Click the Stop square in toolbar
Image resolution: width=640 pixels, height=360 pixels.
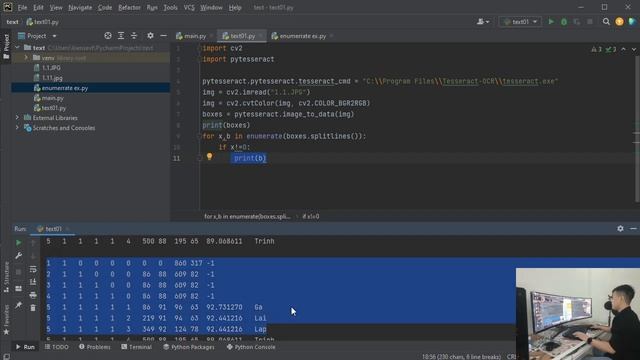pos(590,22)
